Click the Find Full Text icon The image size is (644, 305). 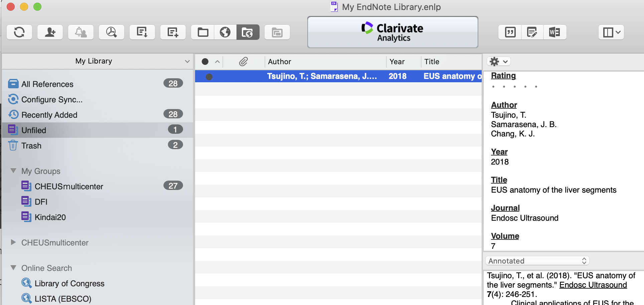click(x=112, y=32)
